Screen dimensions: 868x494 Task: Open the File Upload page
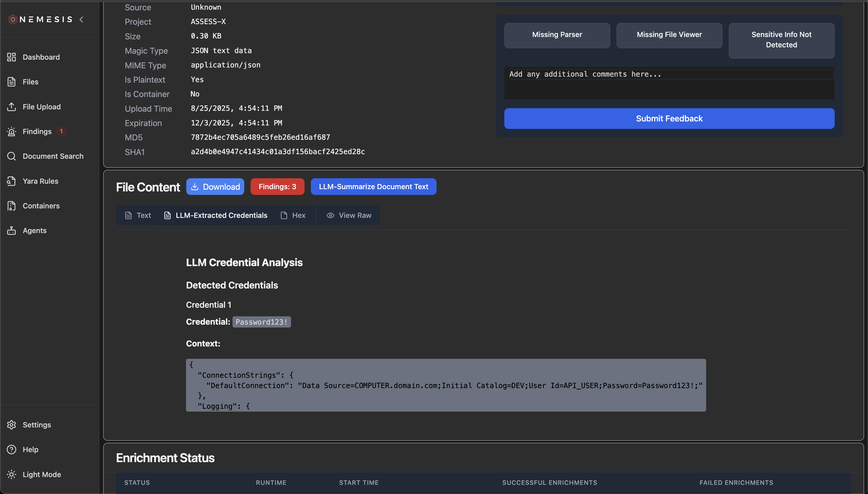[x=42, y=106]
